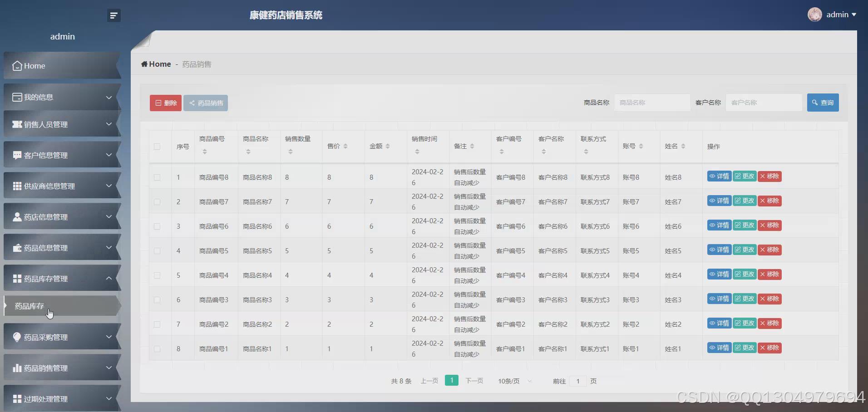
Task: Click the 商品名称 search input field
Action: coord(652,102)
